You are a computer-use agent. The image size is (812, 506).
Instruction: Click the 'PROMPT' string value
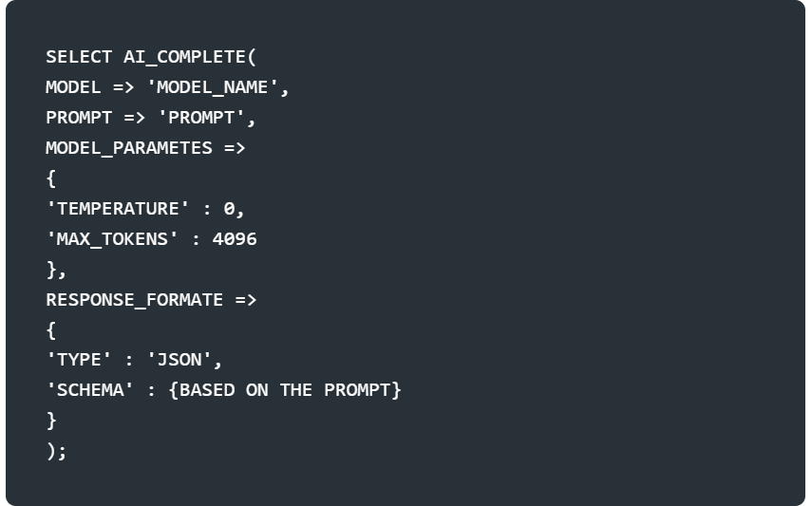(x=201, y=118)
